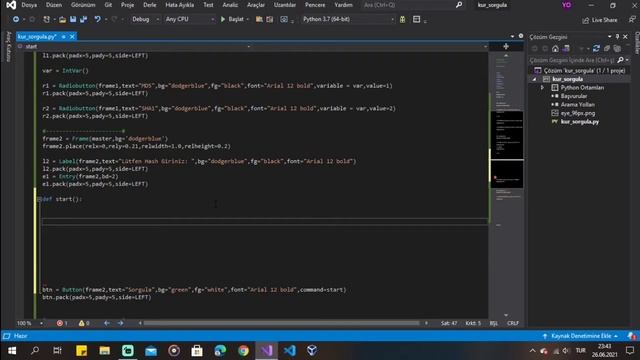Go to the next issue with the right arrow
Viewport: 640px width, 360px height.
(120, 323)
